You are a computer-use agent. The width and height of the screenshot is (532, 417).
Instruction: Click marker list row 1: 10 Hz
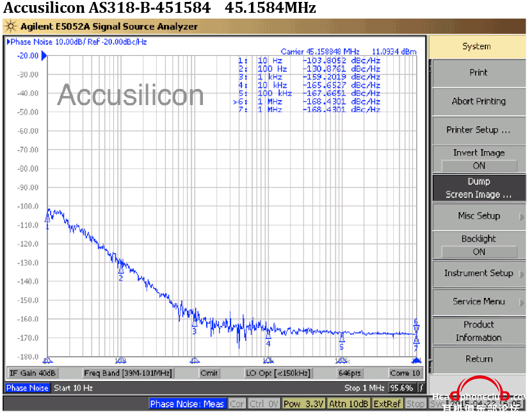pyautogui.click(x=309, y=60)
